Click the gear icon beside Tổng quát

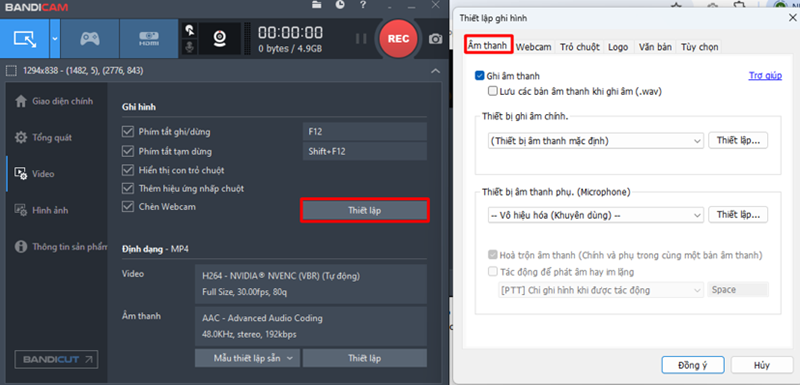(21, 138)
